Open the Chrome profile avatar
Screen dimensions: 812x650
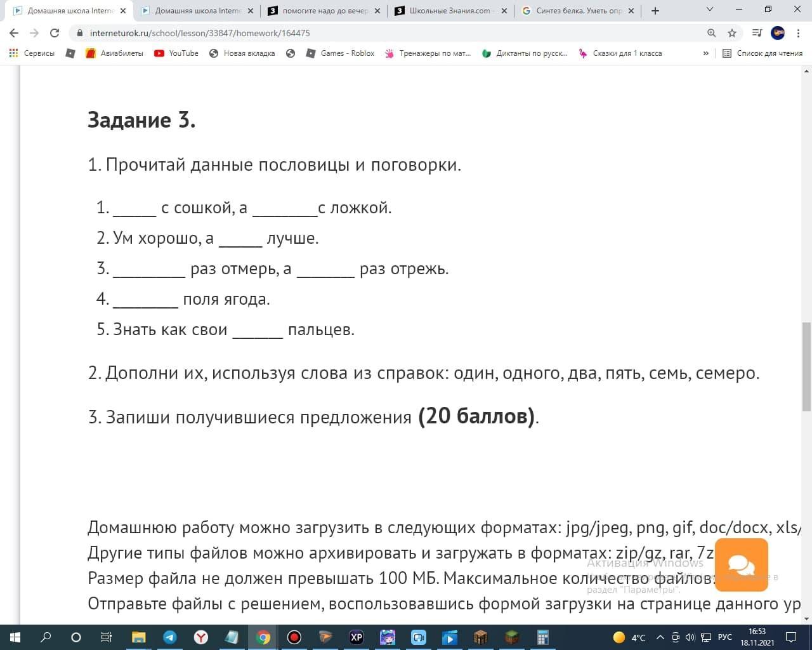(x=778, y=33)
